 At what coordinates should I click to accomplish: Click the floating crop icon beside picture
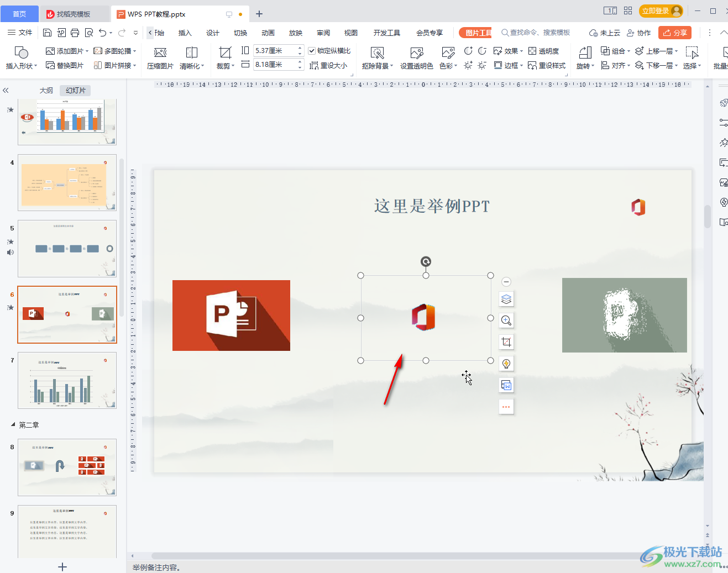click(x=506, y=342)
